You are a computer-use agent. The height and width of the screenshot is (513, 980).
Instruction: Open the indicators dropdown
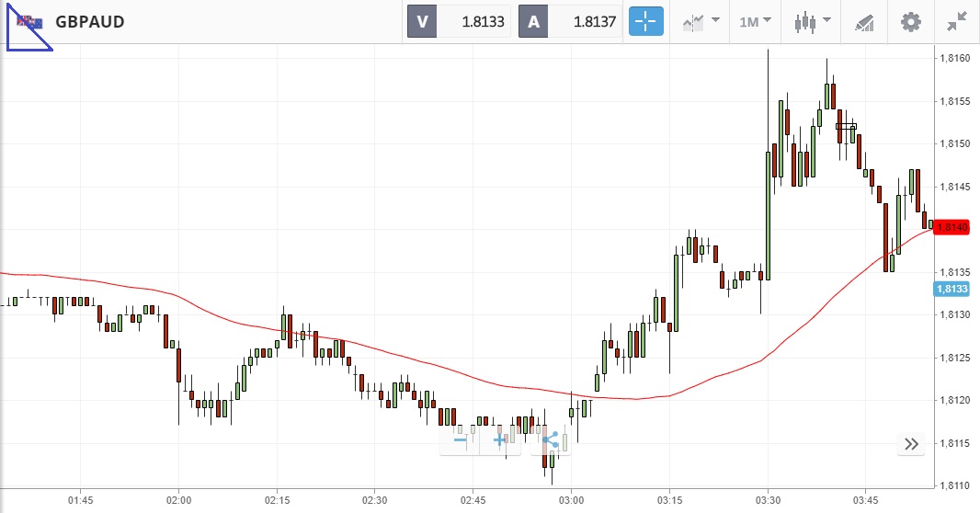click(x=701, y=21)
